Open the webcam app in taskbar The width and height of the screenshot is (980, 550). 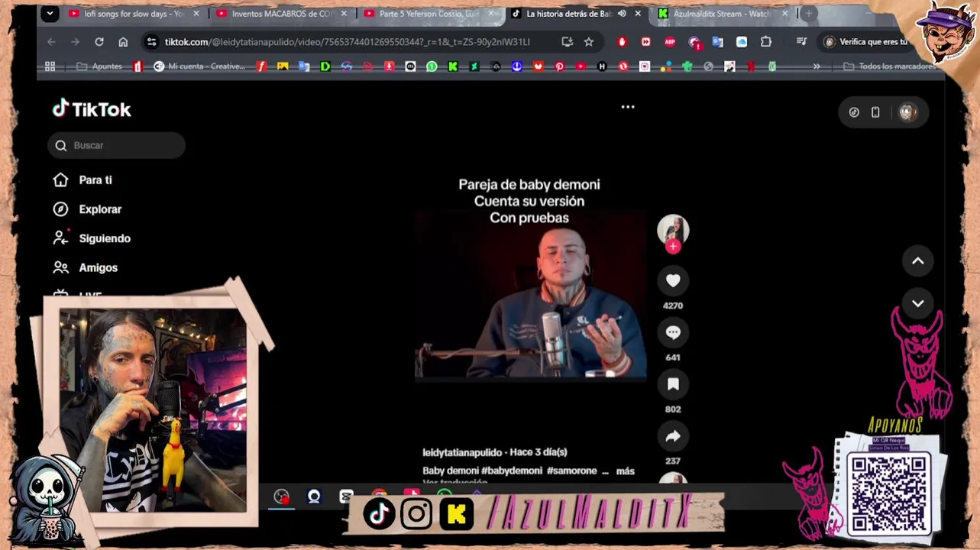tap(314, 497)
